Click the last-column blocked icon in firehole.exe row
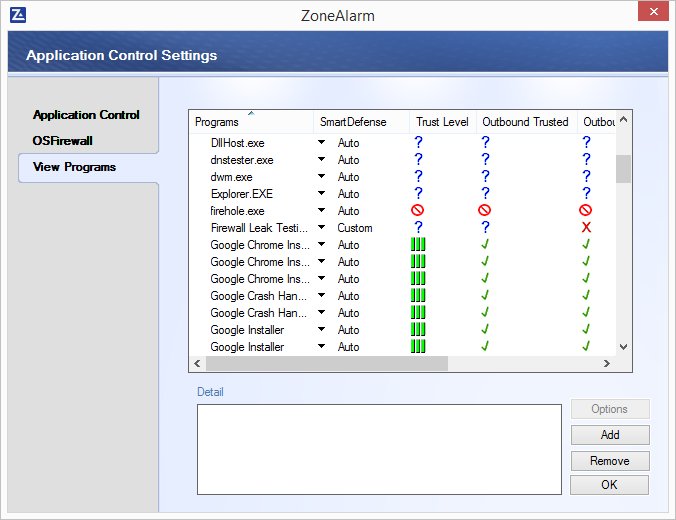Screen dimensions: 676x520 (585, 210)
